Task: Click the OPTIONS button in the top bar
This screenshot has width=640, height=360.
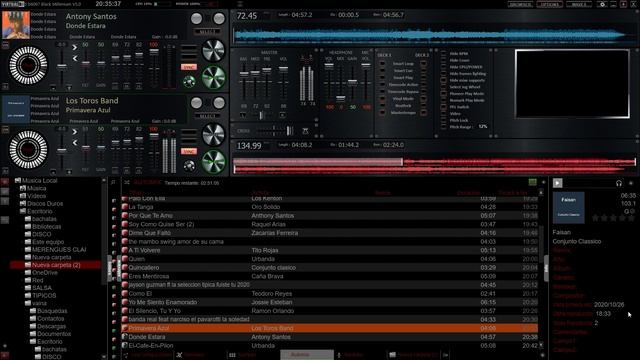Action: tap(549, 4)
